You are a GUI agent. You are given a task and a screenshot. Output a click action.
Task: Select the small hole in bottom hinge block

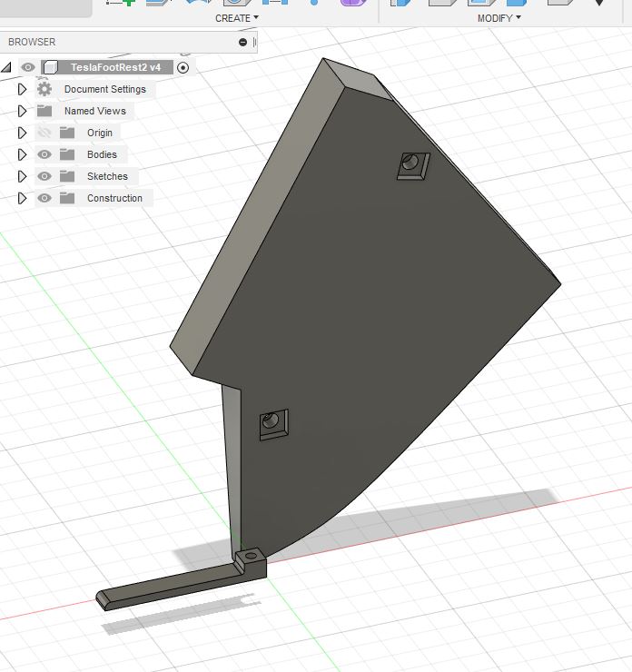[x=252, y=556]
